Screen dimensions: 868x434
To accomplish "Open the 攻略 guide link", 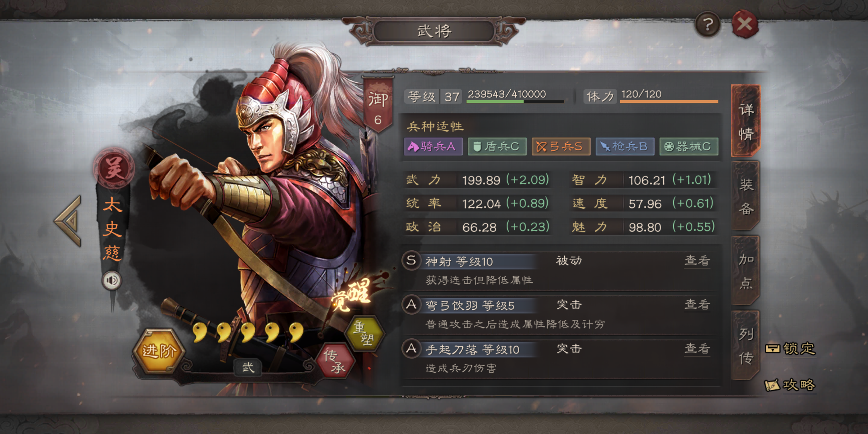I will (x=790, y=385).
